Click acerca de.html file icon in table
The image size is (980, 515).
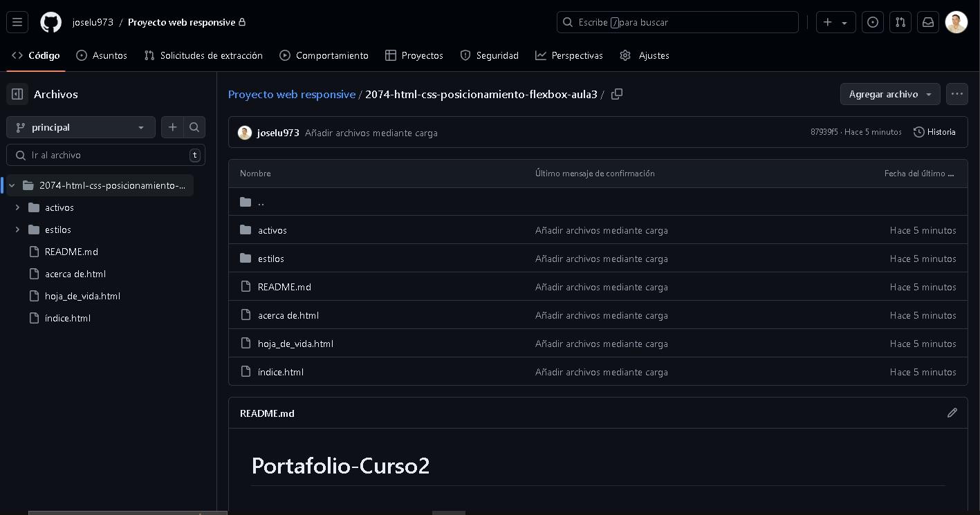point(246,315)
